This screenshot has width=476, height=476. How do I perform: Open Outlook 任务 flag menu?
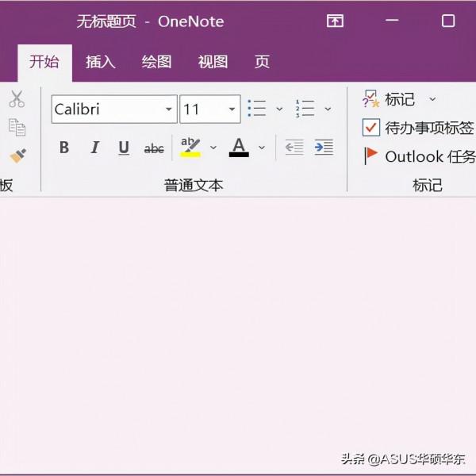[x=419, y=156]
